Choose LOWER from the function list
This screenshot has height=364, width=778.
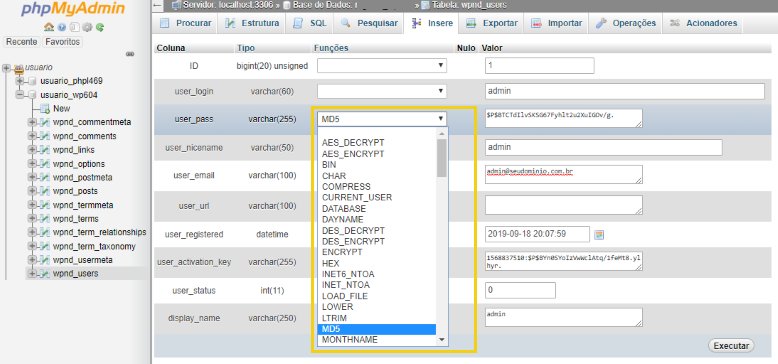(x=376, y=307)
